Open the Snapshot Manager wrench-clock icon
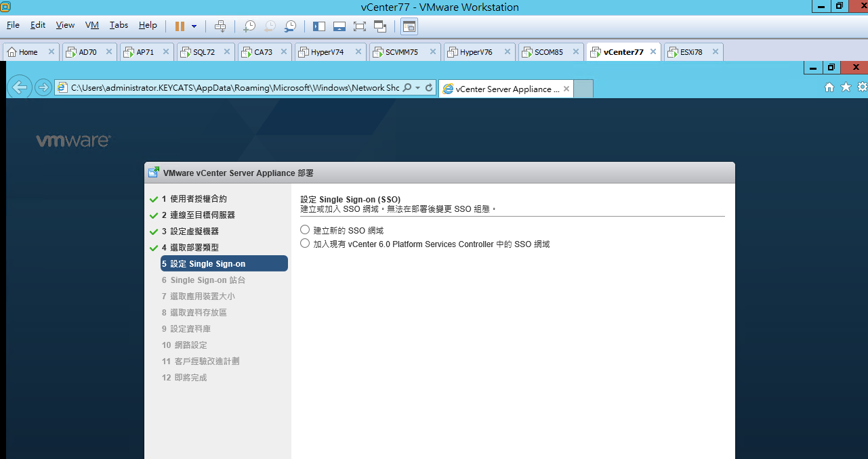The image size is (868, 459). tap(290, 26)
